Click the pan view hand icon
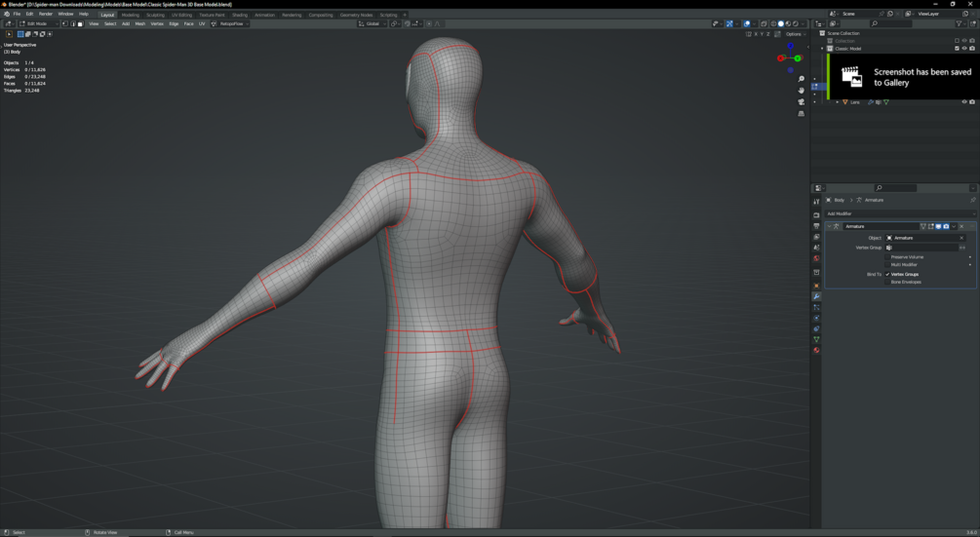 [x=802, y=90]
